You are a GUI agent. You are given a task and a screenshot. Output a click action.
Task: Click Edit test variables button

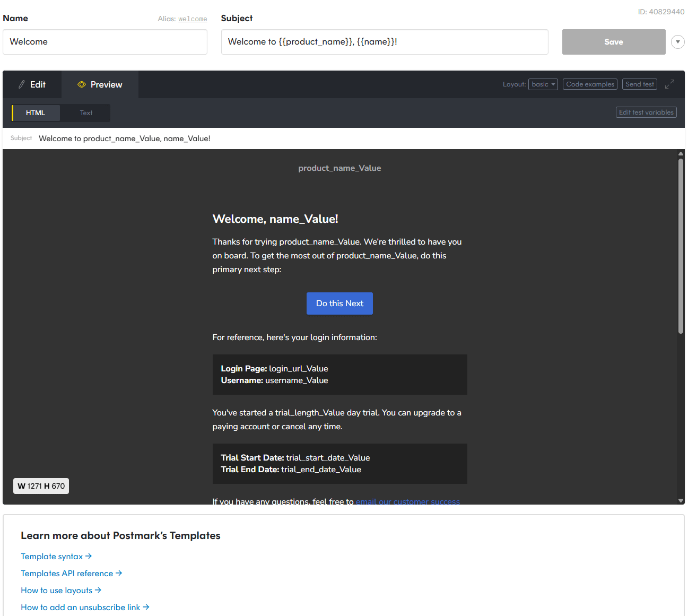tap(646, 112)
